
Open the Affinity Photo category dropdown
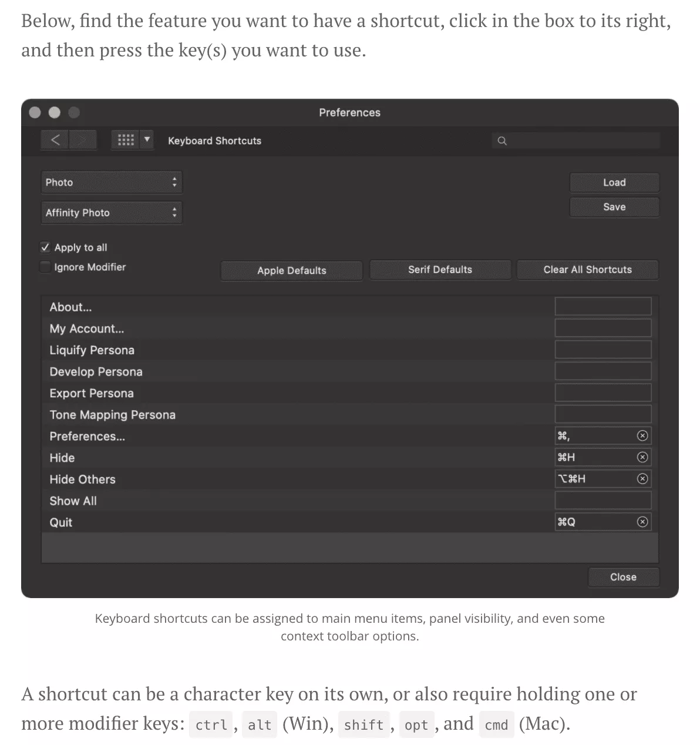(112, 213)
